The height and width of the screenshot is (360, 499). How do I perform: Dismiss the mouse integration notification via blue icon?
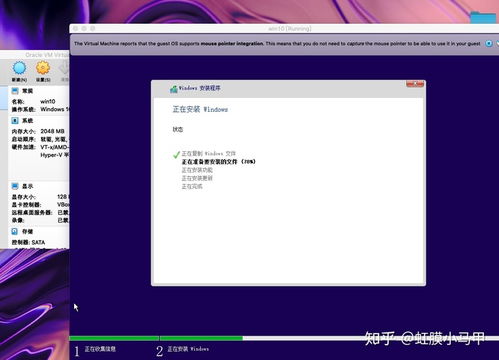tap(489, 43)
